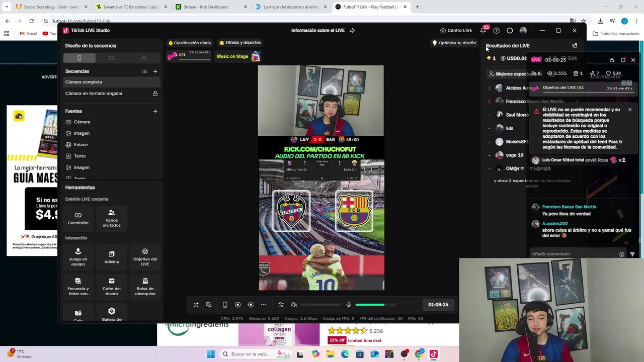
Task: Open the profile avatar in LIVE Studio header
Action: point(523,31)
